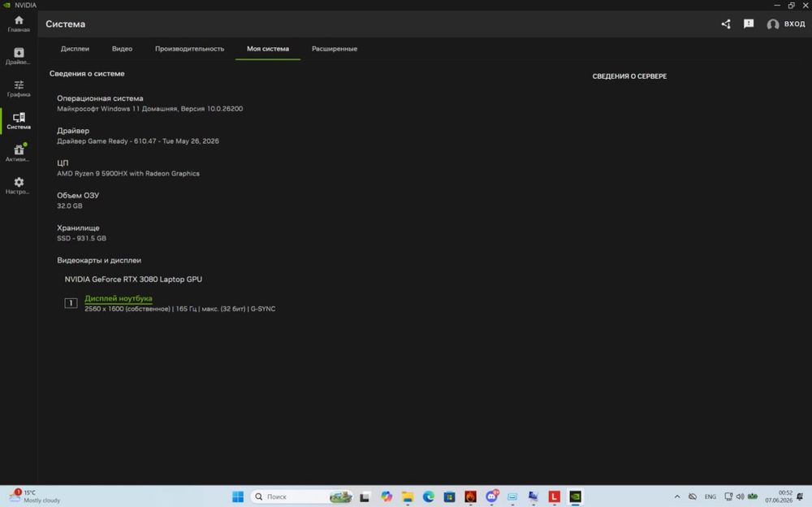Open Настройки gear in sidebar

pos(19,185)
